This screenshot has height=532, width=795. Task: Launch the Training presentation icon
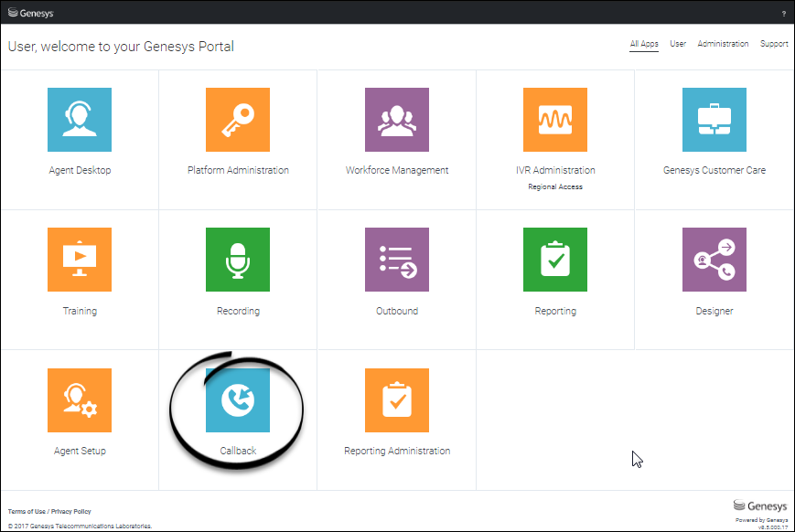[x=80, y=260]
